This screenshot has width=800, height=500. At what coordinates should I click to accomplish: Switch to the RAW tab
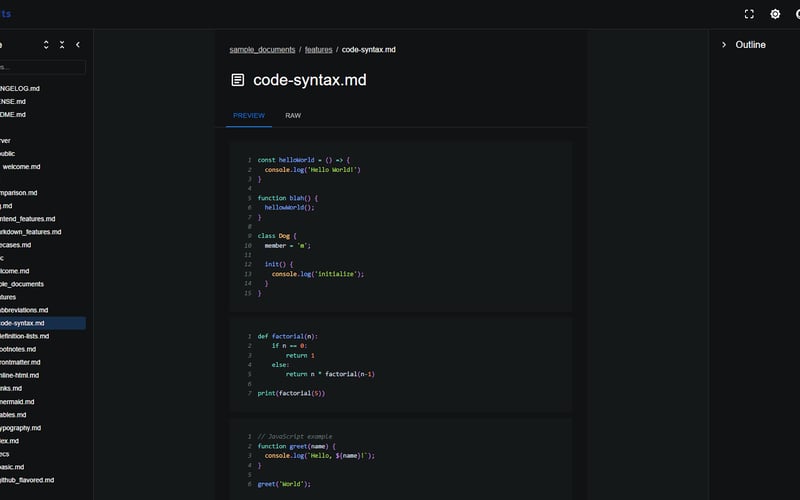293,115
